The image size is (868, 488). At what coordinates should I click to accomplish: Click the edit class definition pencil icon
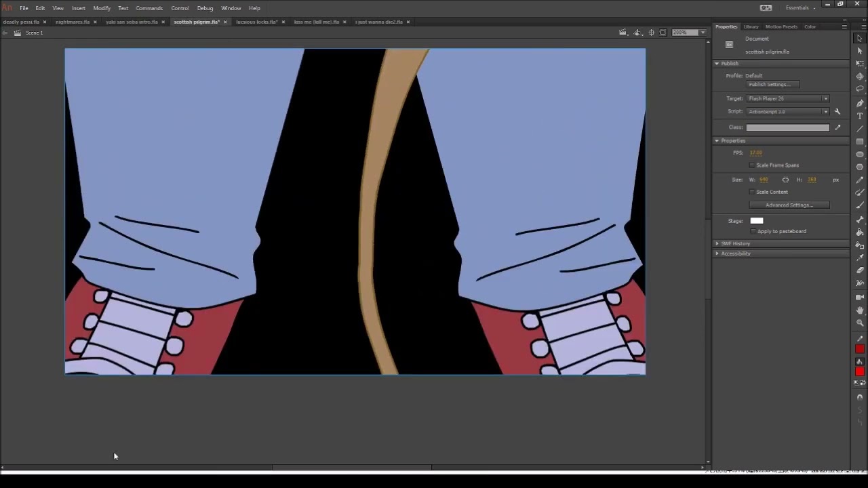pos(837,127)
